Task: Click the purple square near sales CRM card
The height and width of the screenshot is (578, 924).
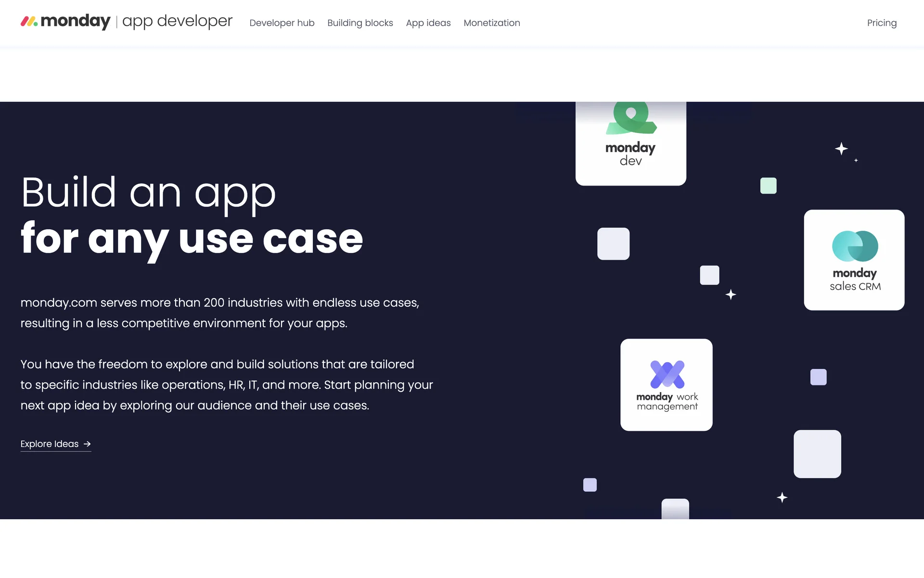Action: 818,377
